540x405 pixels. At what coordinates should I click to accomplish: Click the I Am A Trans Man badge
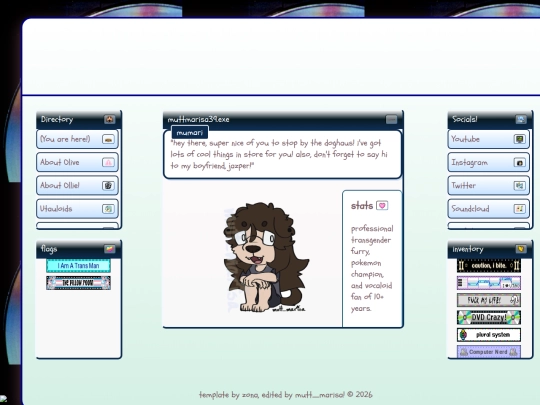coord(79,266)
